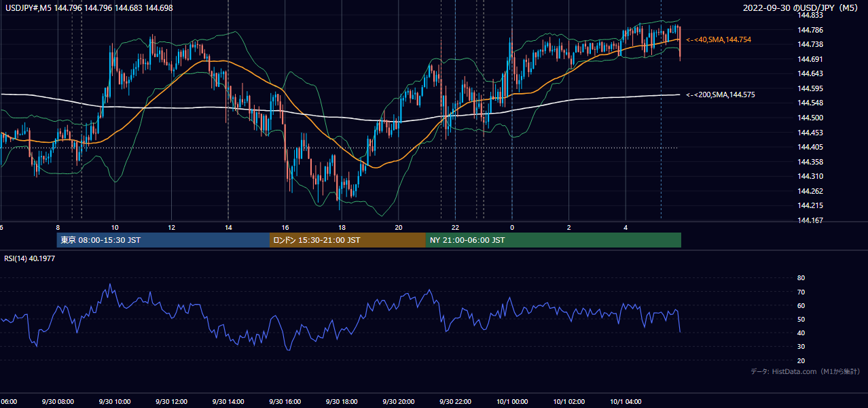The image size is (868, 408).
Task: Click the ロンドン 15:30-21:00 JST session bar
Action: (348, 240)
